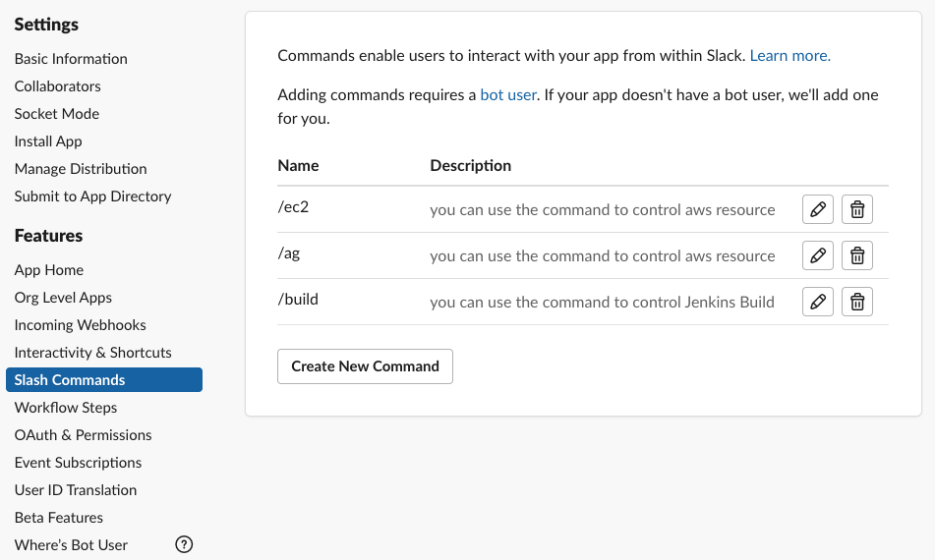
Task: Go to Collaborators page
Action: coord(57,86)
